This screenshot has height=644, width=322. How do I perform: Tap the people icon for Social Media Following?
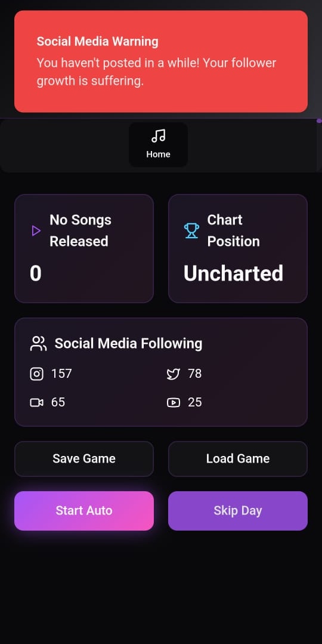point(38,343)
